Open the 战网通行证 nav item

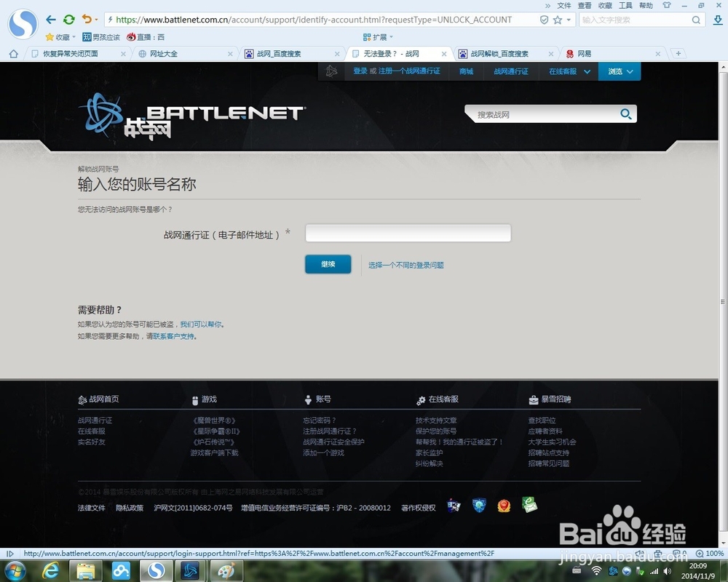511,71
